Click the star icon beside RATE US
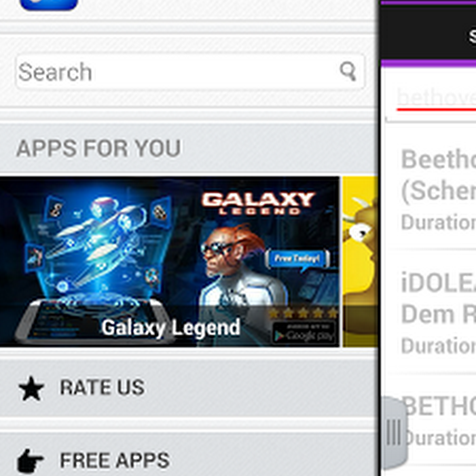 point(31,388)
